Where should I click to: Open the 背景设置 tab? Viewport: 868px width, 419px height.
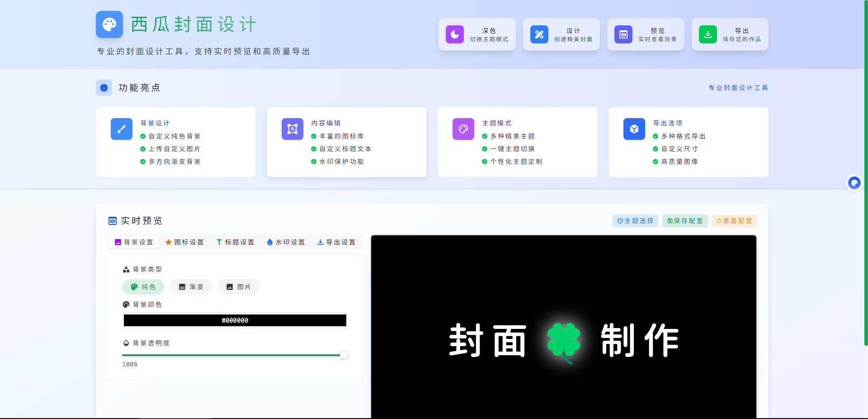[134, 242]
